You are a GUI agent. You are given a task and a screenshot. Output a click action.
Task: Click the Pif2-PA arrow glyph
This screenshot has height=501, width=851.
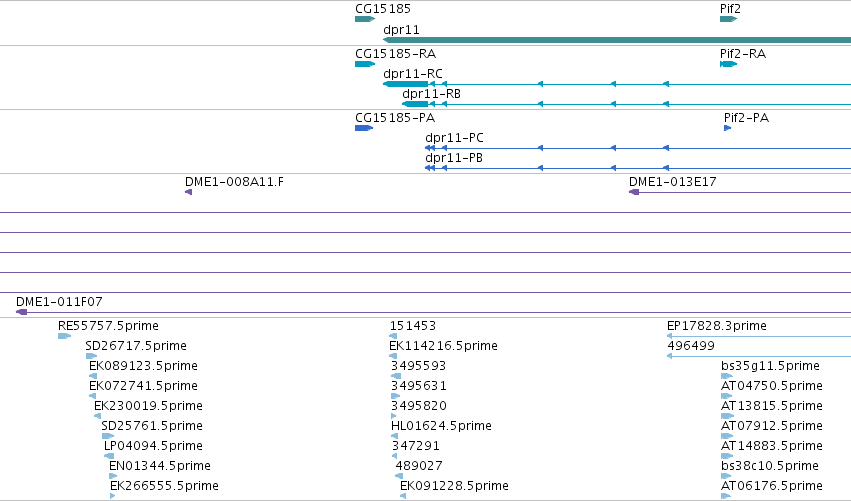[x=727, y=128]
